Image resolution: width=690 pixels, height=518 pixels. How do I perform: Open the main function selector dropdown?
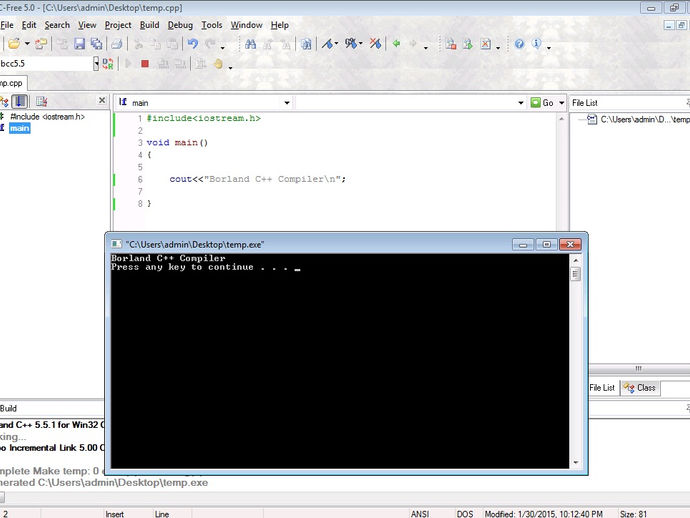(x=286, y=103)
